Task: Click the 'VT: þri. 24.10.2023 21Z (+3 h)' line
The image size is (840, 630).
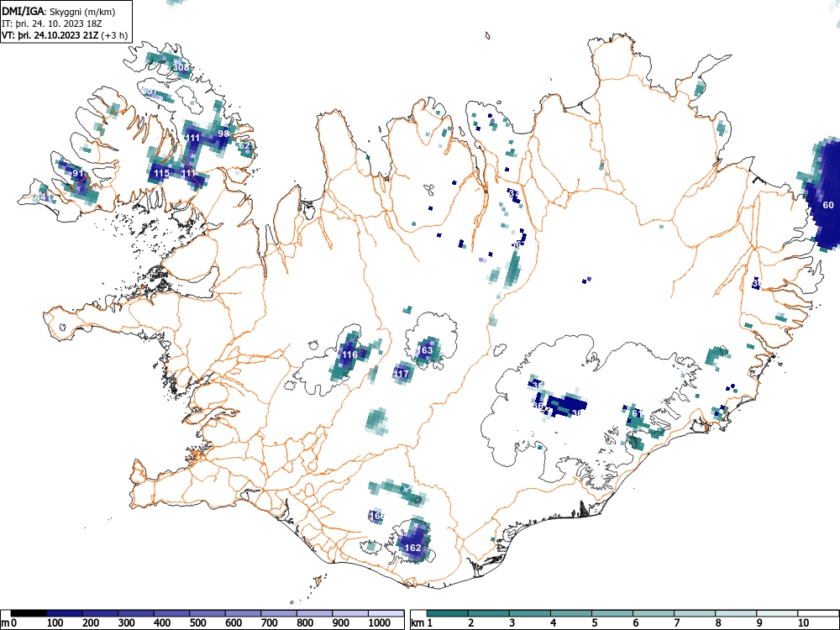Action: coord(65,35)
